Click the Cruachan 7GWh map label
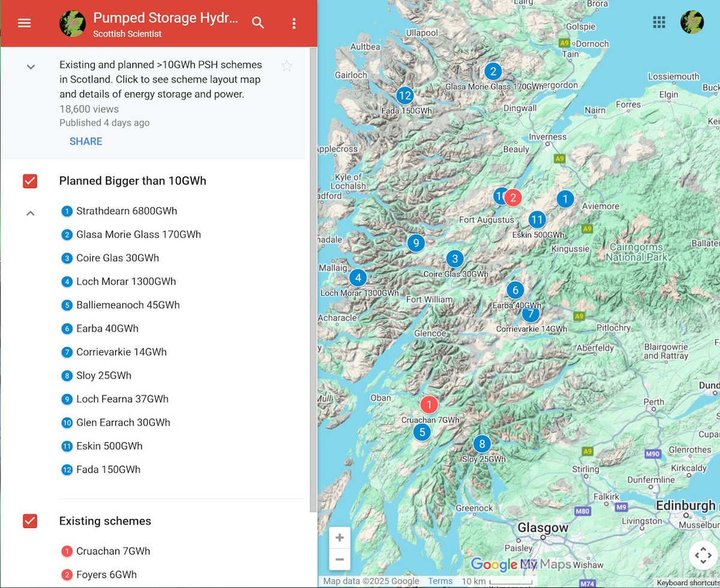 430,420
